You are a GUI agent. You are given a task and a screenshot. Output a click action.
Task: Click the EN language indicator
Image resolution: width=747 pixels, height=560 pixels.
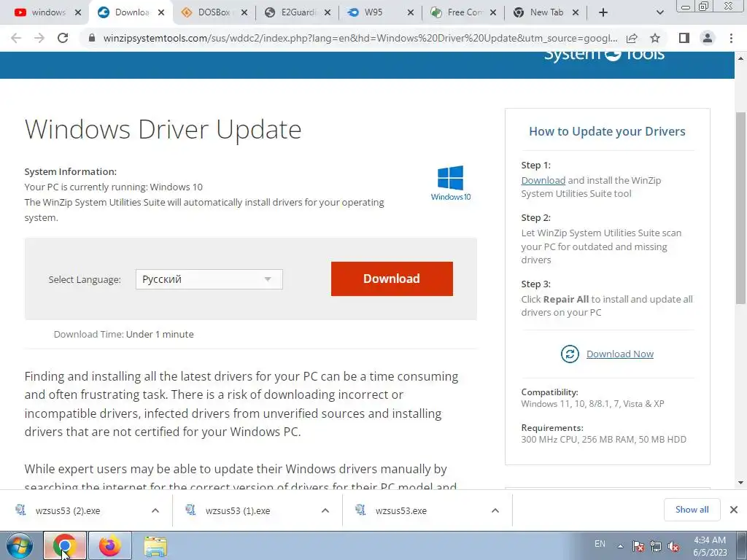600,544
